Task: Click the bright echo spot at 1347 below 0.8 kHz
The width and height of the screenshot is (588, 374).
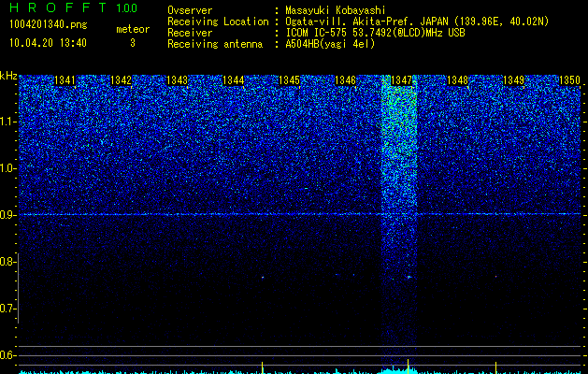Action: point(409,277)
